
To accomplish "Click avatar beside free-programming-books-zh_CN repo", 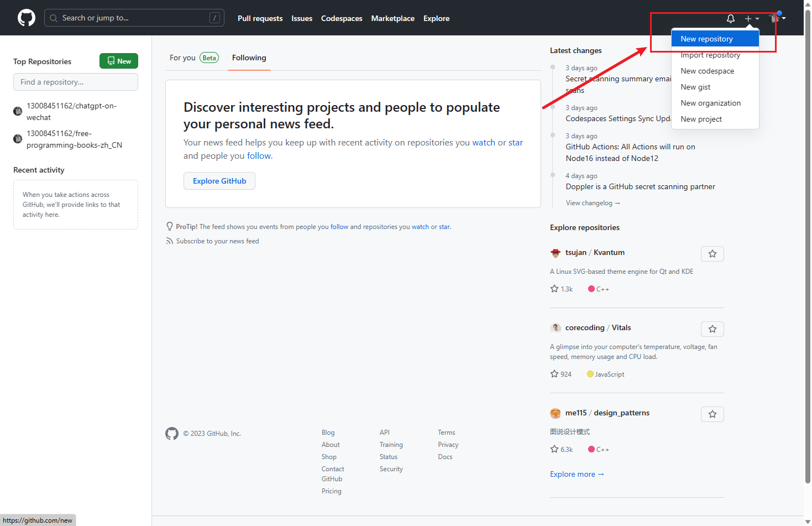I will (18, 139).
